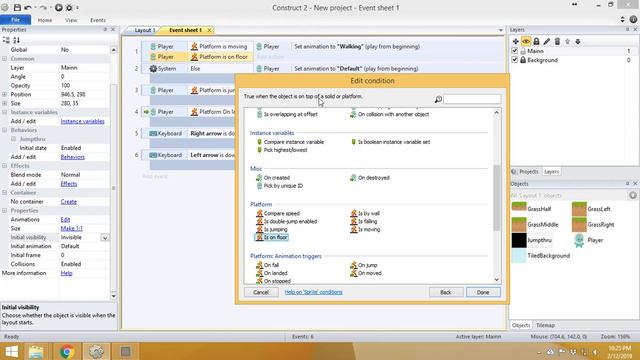Screen dimensions: 640x360
Task: Select the 'Is on floor' condition
Action: pyautogui.click(x=272, y=237)
